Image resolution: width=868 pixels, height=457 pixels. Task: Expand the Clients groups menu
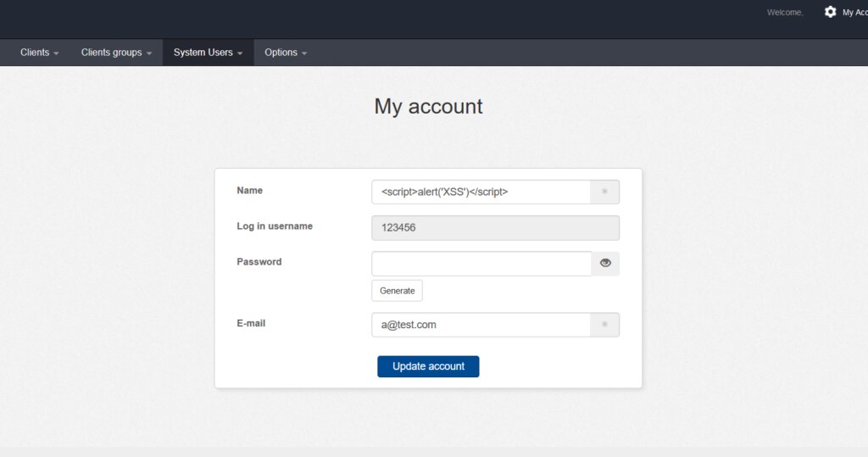pyautogui.click(x=116, y=53)
